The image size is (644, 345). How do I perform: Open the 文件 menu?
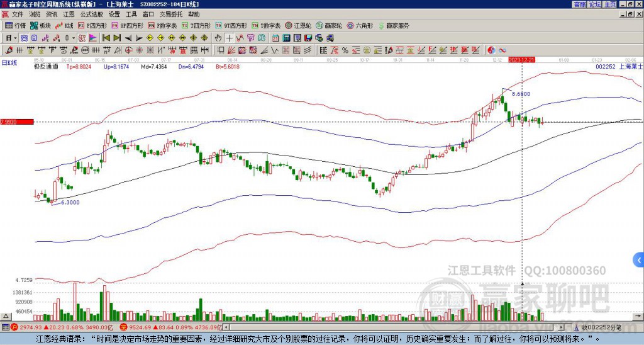[x=18, y=14]
